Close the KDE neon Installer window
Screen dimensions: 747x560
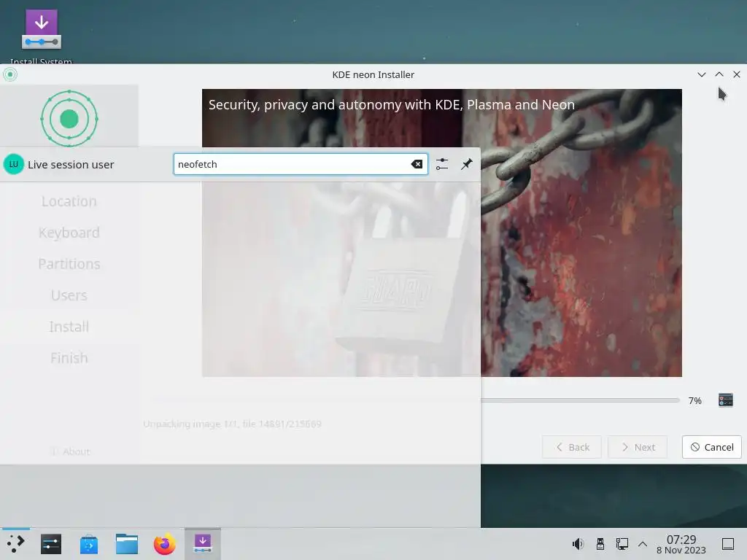[737, 75]
